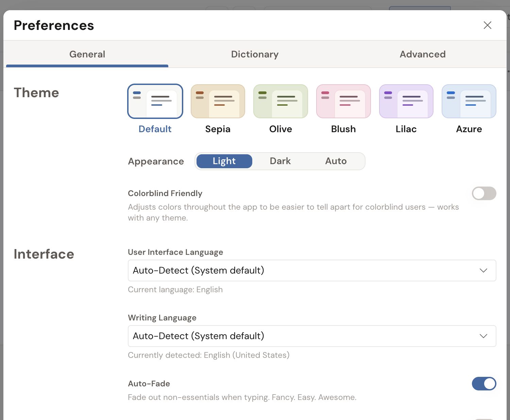Click the Interface section heading
Screen dimensions: 510x420
(x=44, y=254)
